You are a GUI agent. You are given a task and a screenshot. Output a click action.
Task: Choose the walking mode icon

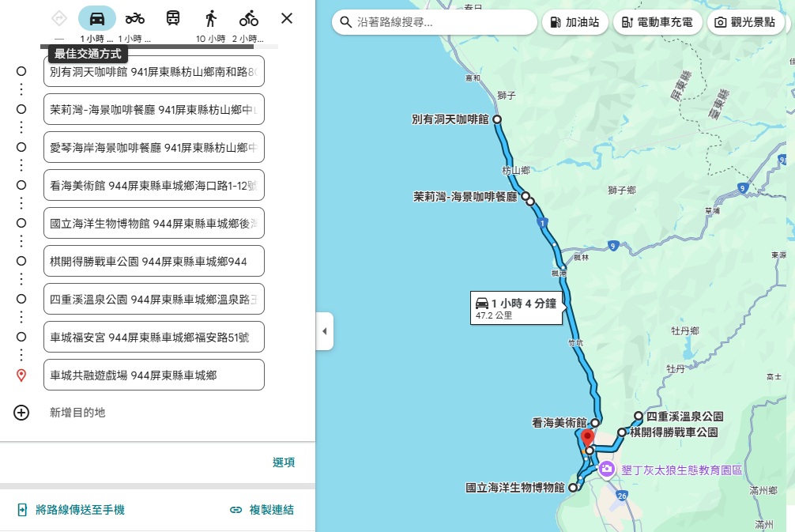tap(210, 17)
